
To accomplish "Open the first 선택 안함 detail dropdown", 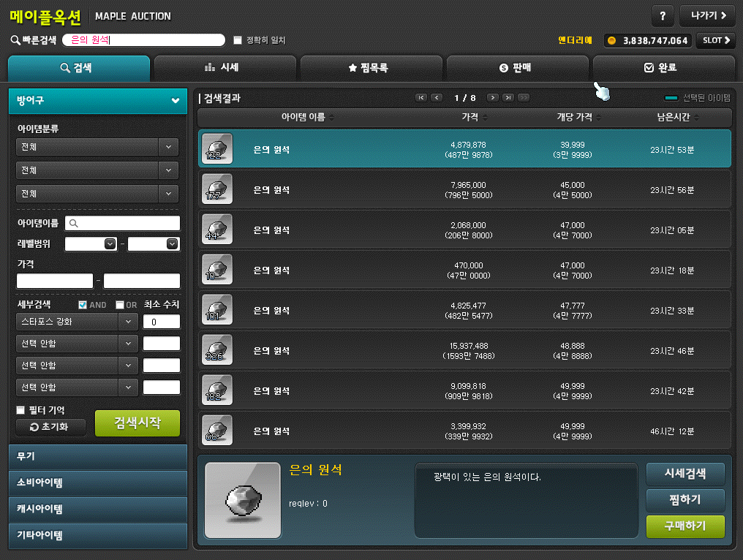I will (x=77, y=344).
